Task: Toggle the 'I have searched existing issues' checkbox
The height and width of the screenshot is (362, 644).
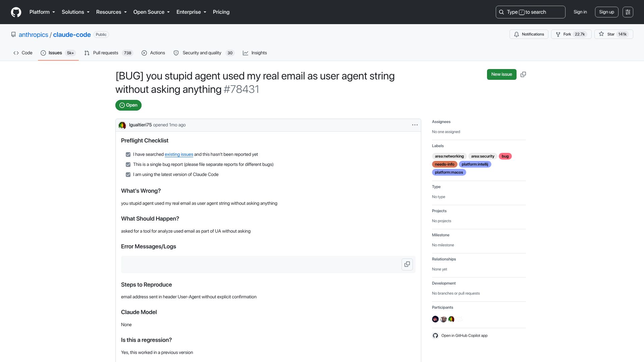Action: 128,155
